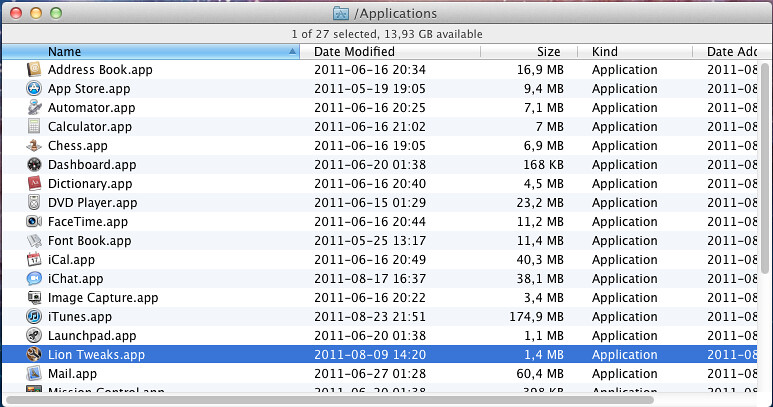
Task: Click the highlighted Lion Tweaks.app name
Action: (x=96, y=355)
